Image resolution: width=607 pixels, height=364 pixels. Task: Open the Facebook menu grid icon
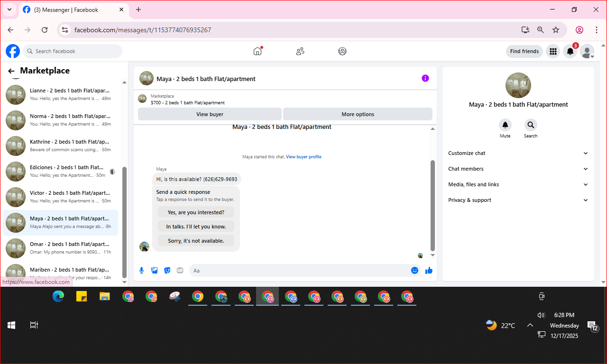pos(553,51)
